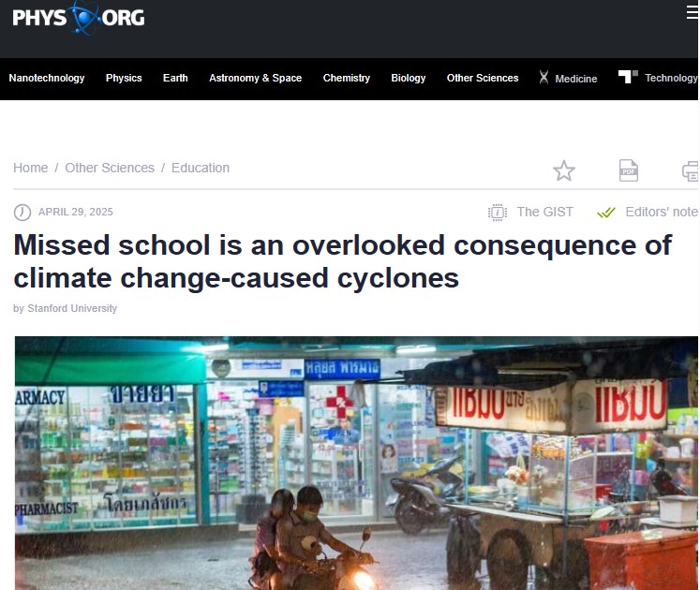The image size is (700, 590).
Task: Select Earth in the navigation bar
Action: pos(175,78)
